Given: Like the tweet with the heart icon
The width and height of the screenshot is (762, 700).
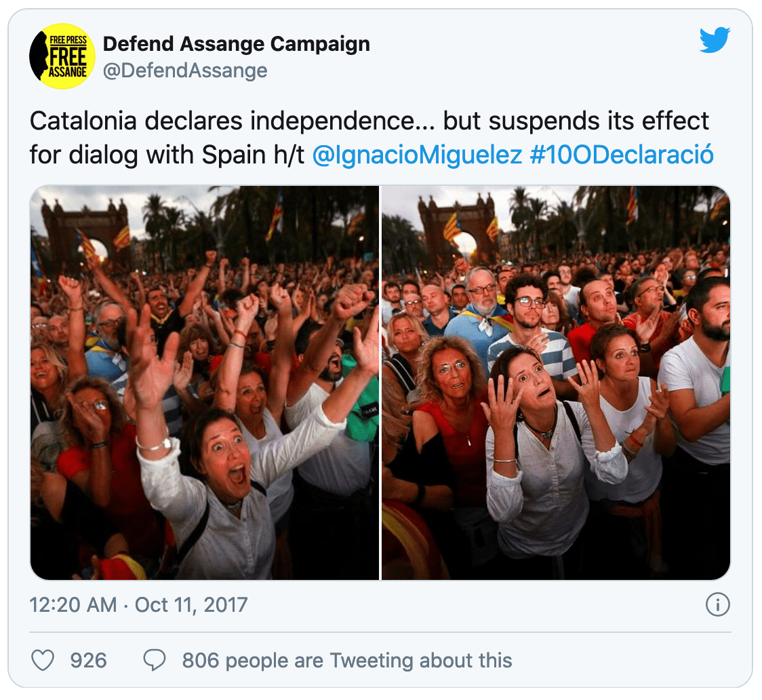Looking at the screenshot, I should [43, 660].
